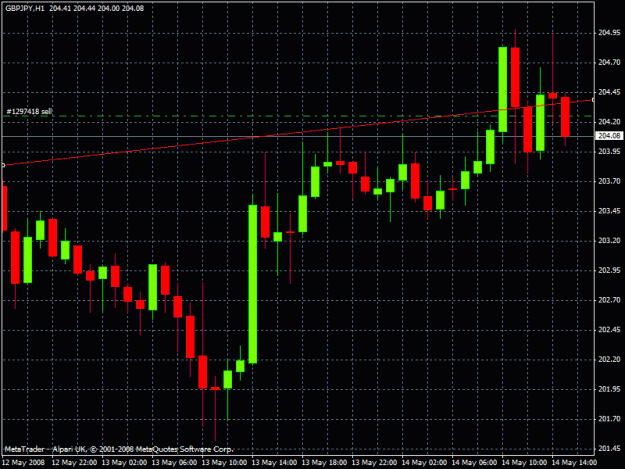Click the highest green candle near 14 May 10:00
The height and width of the screenshot is (469, 625).
(x=503, y=89)
